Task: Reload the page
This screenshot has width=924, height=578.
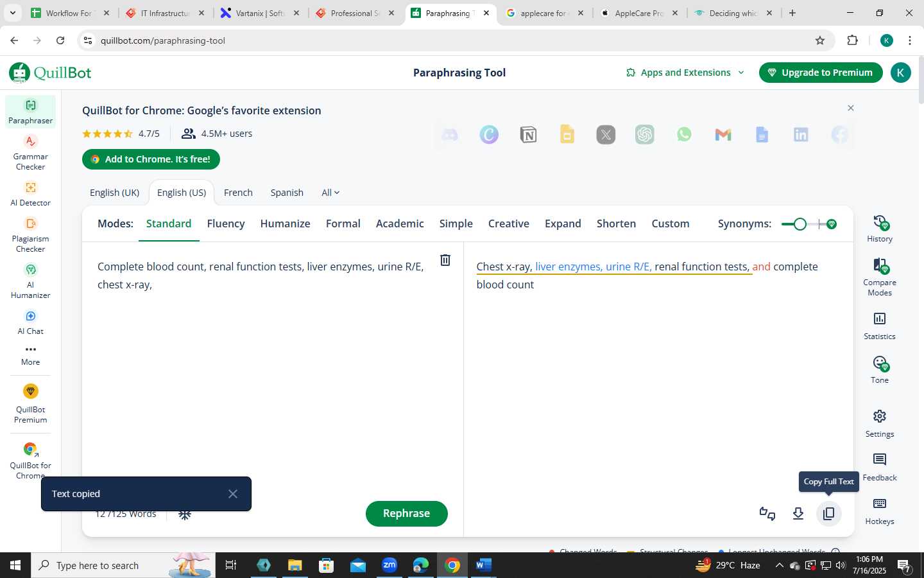Action: [x=60, y=40]
